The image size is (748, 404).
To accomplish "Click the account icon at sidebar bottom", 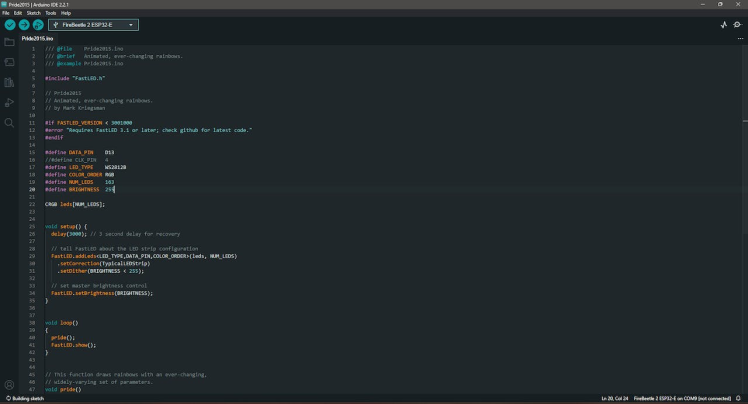I will (9, 385).
